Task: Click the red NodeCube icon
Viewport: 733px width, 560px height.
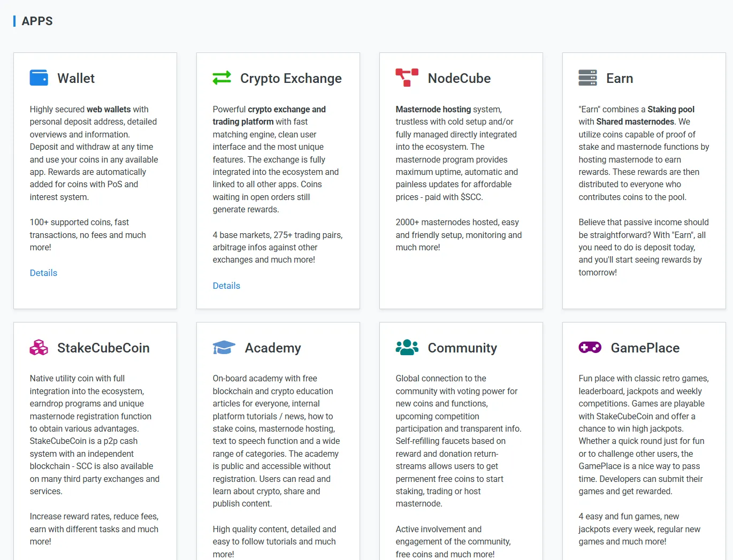Action: pyautogui.click(x=407, y=78)
